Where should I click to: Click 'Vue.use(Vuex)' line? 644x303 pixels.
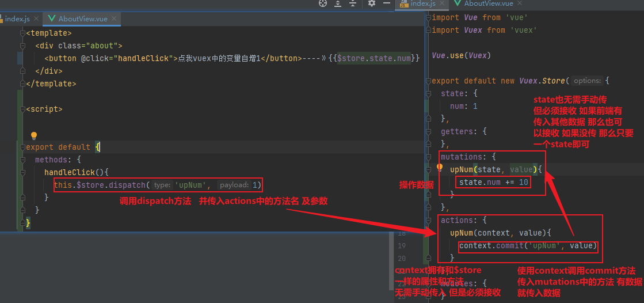pyautogui.click(x=461, y=55)
